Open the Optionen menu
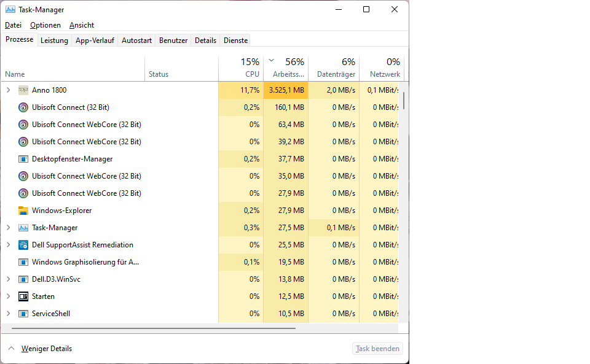This screenshot has height=364, width=590. 45,25
